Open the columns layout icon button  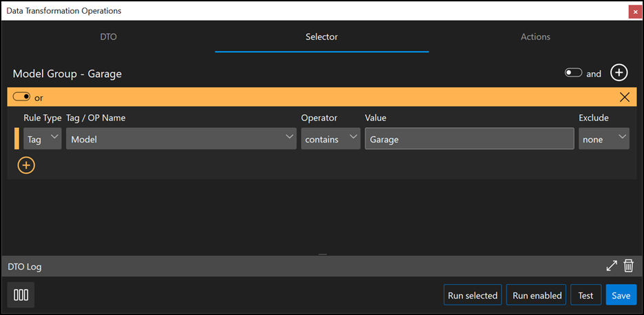coord(21,295)
